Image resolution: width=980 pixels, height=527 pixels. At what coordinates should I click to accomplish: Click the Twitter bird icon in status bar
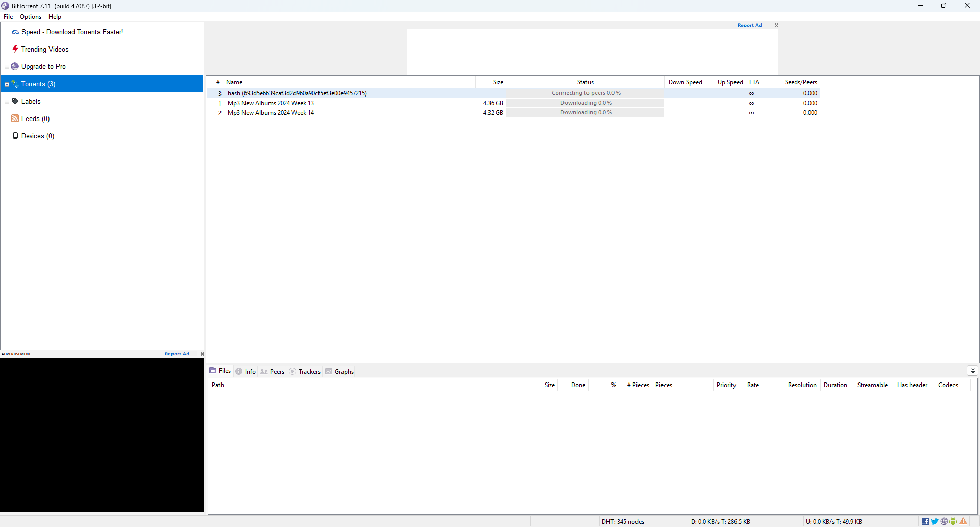pyautogui.click(x=935, y=521)
